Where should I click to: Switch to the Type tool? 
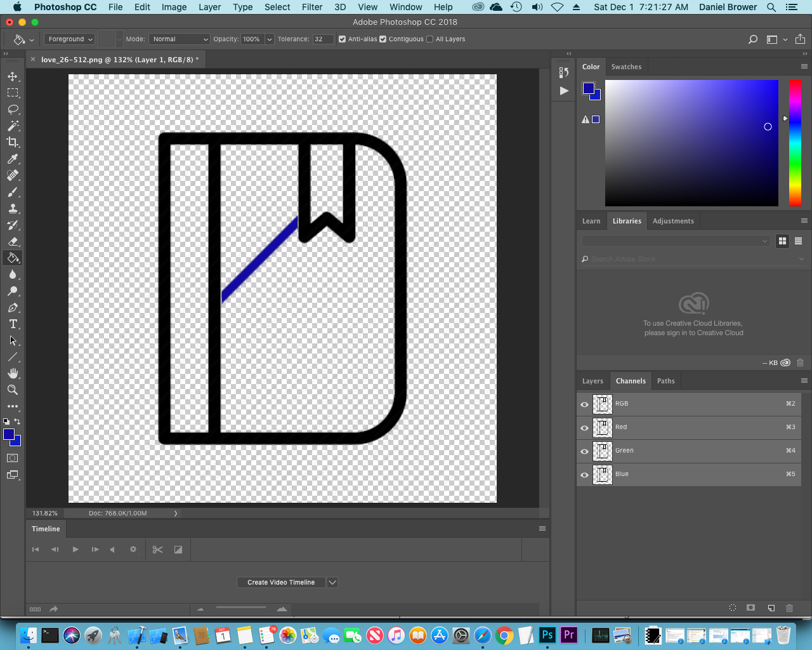tap(13, 324)
